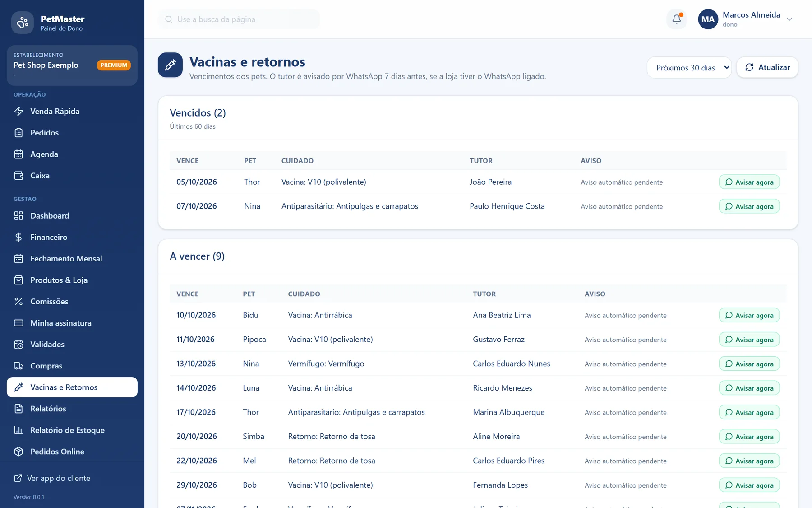Open Fechamento Mensal in the sidebar

click(72, 259)
